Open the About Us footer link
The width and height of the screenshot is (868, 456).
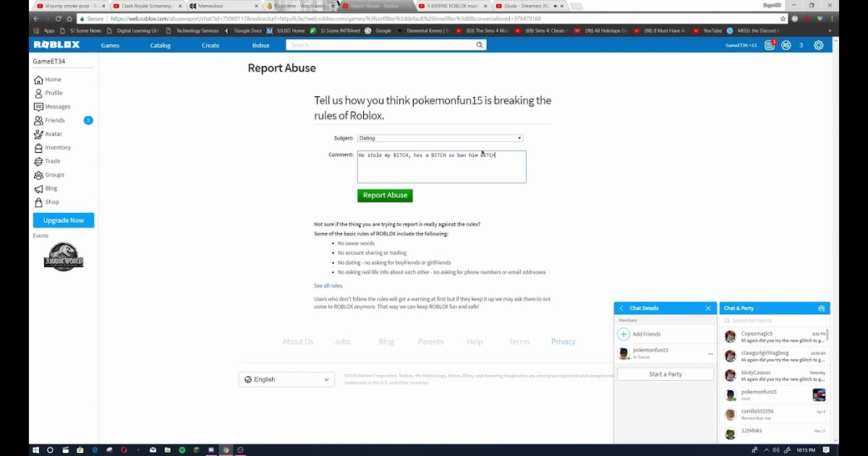(298, 342)
